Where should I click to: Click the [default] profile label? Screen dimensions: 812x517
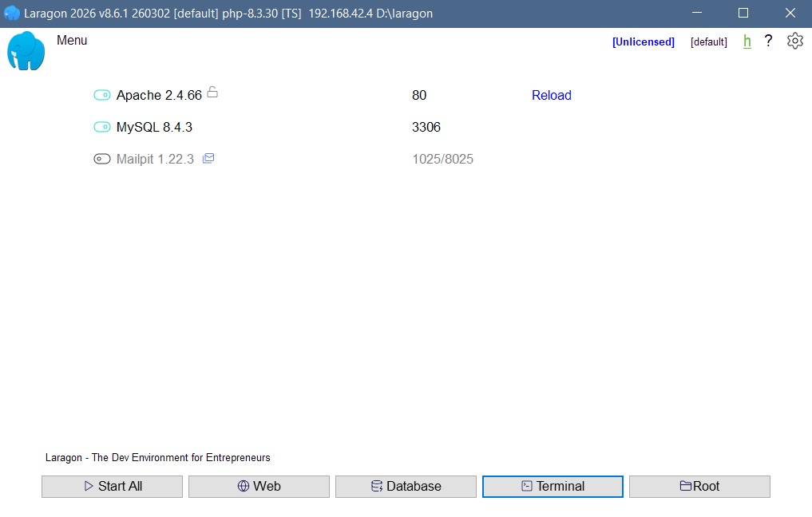click(x=708, y=42)
